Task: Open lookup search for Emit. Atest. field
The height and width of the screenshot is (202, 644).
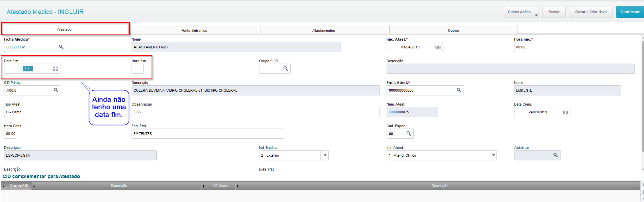Action: click(x=459, y=90)
